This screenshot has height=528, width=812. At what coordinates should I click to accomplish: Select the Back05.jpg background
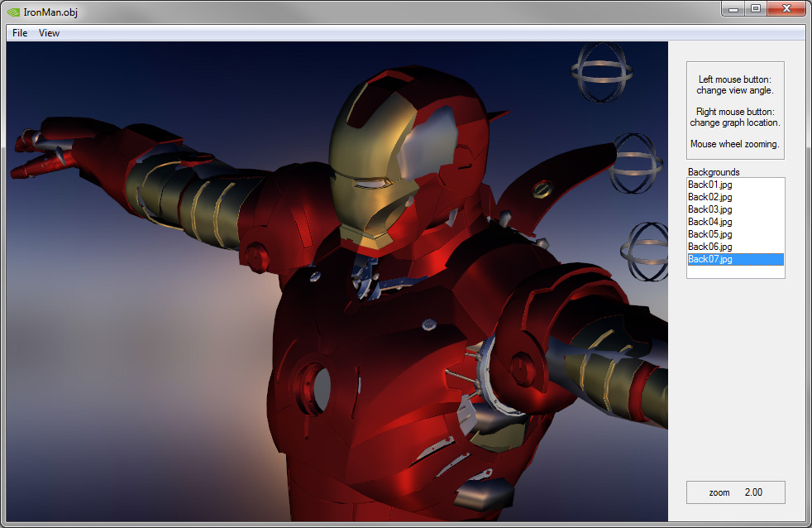709,234
